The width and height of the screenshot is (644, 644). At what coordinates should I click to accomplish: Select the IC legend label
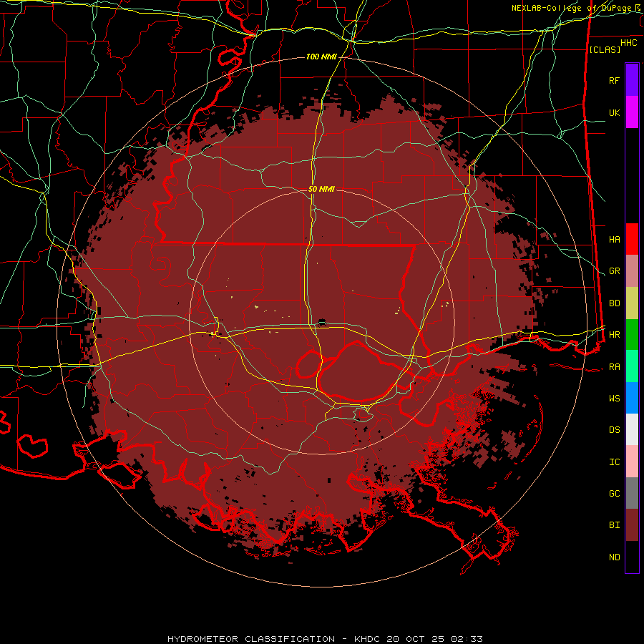[614, 462]
